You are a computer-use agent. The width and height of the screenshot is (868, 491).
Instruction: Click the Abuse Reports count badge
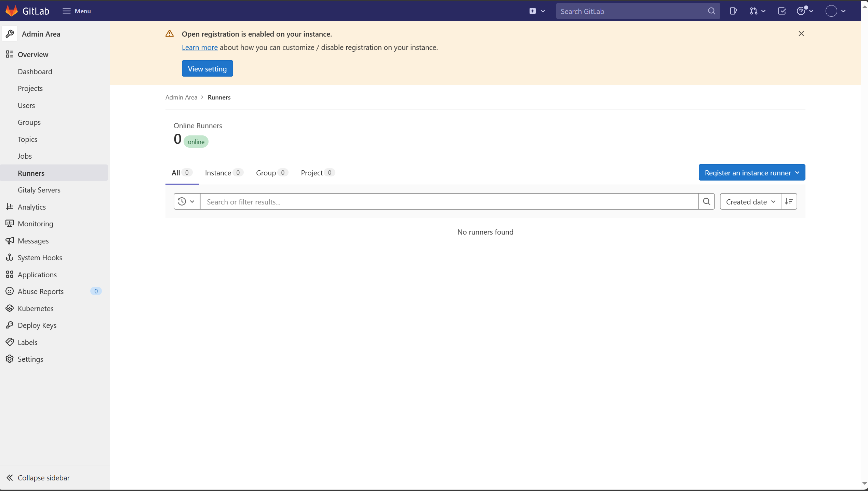coord(96,291)
